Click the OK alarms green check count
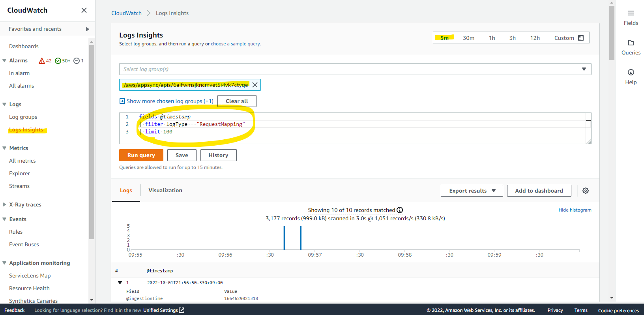 [62, 61]
